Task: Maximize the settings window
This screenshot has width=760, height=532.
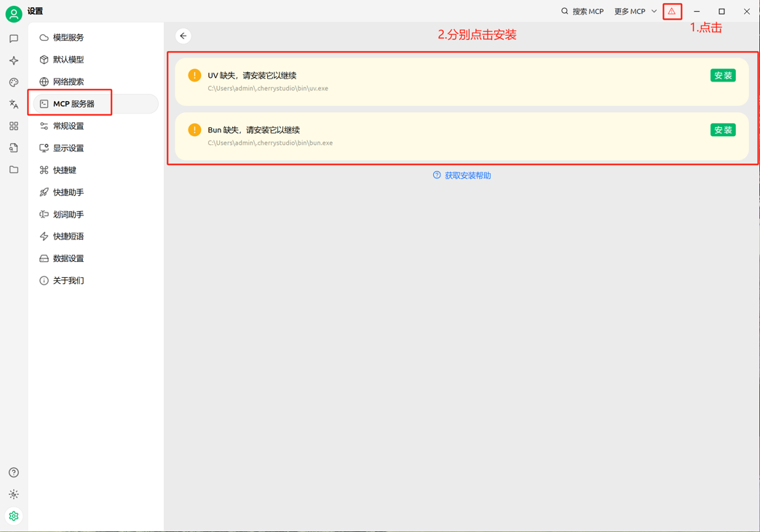Action: (721, 11)
